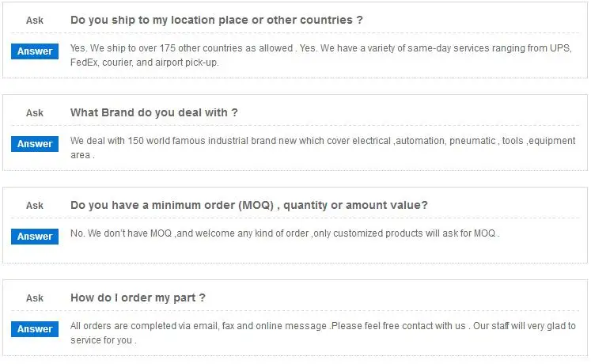Click the 'service for you .' line
The width and height of the screenshot is (591, 364).
[x=103, y=340]
